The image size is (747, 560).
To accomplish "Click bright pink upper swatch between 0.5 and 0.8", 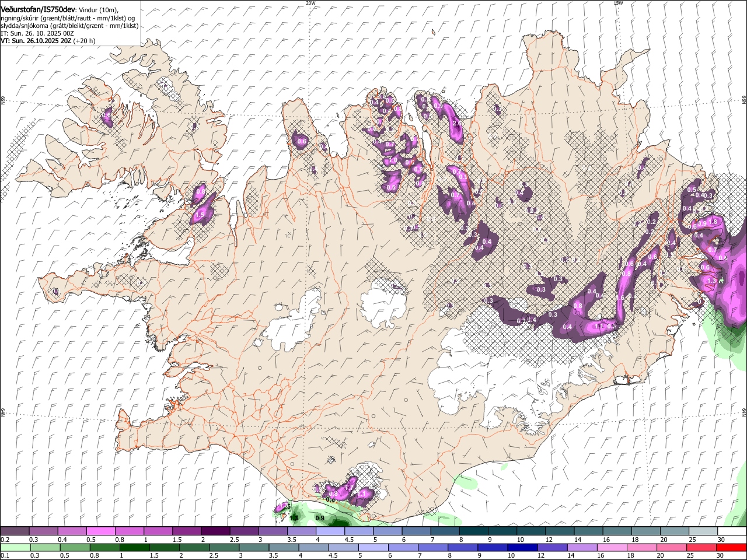I will (101, 531).
